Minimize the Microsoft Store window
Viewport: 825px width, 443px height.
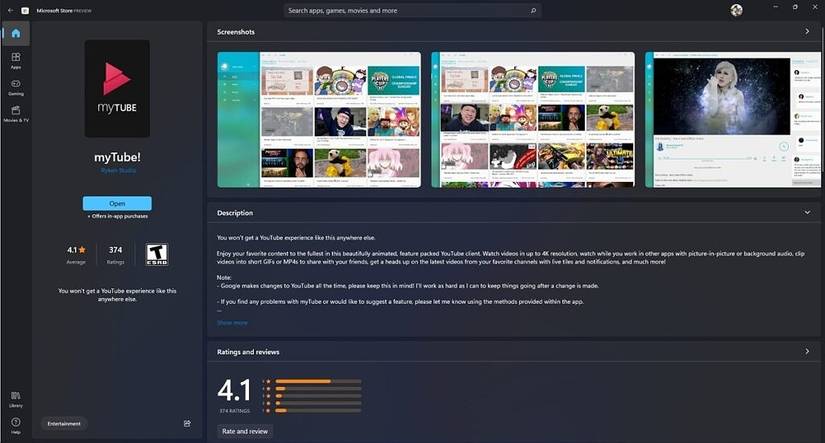point(775,7)
